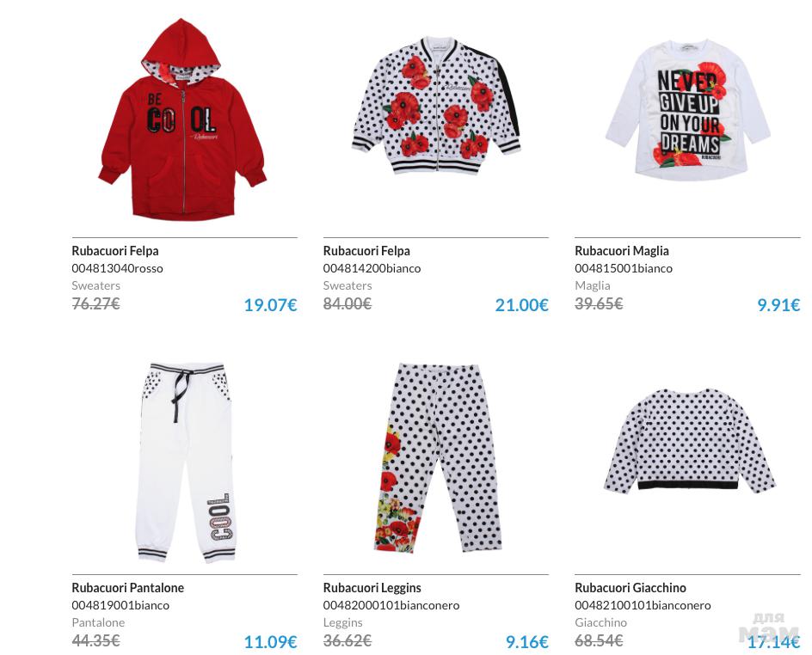The width and height of the screenshot is (812, 655).
Task: Open the white Cool jogger pants image
Action: pos(186,462)
